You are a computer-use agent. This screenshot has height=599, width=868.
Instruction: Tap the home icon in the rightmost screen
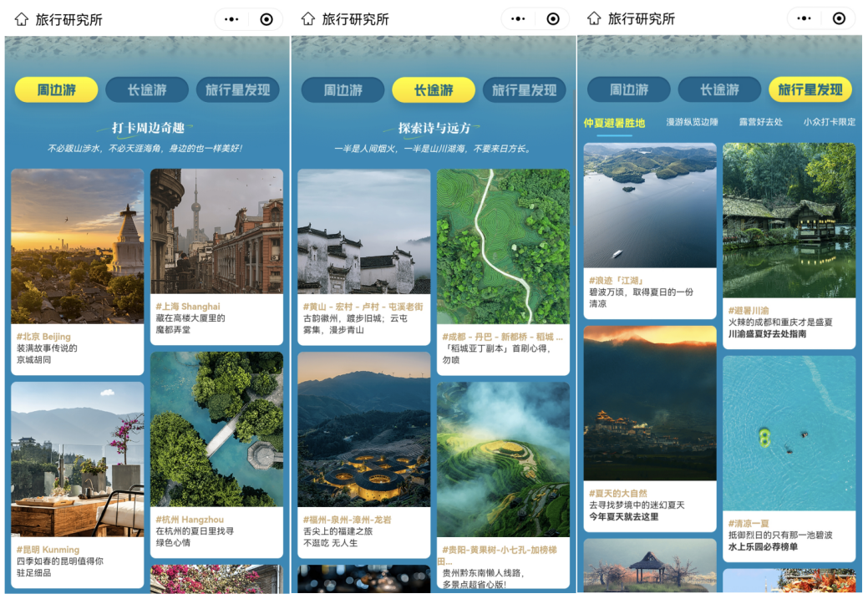[x=594, y=19]
